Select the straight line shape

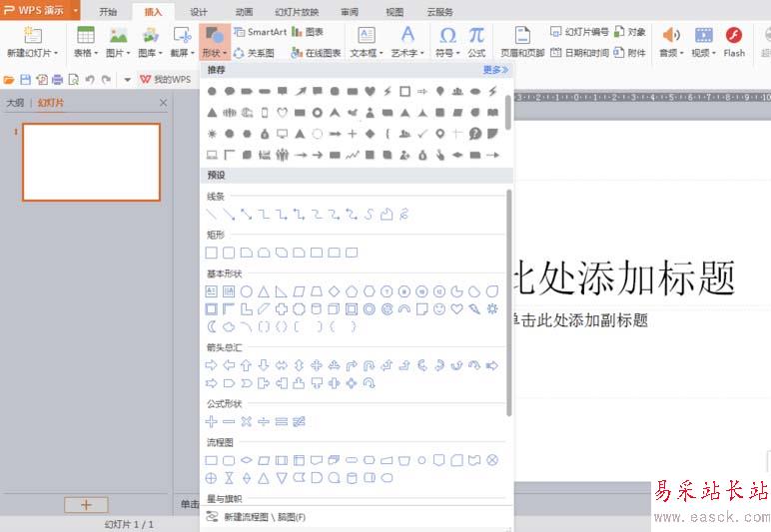point(211,215)
